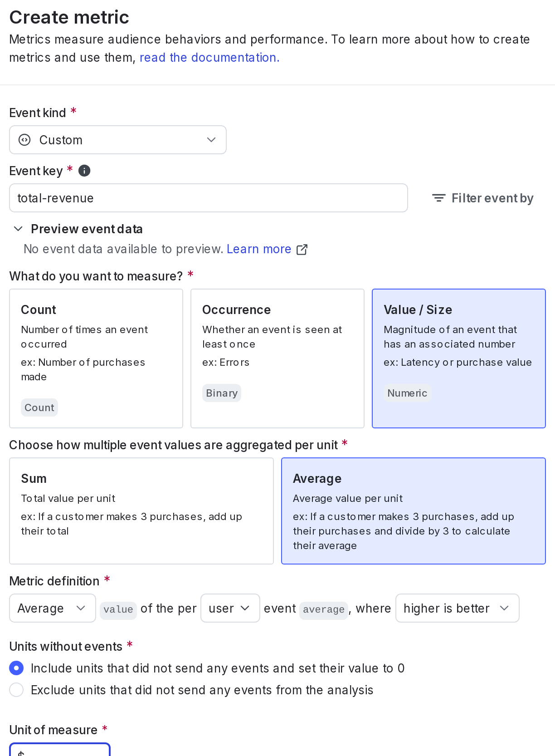Select exclude units without events option
The height and width of the screenshot is (756, 555).
(x=16, y=690)
